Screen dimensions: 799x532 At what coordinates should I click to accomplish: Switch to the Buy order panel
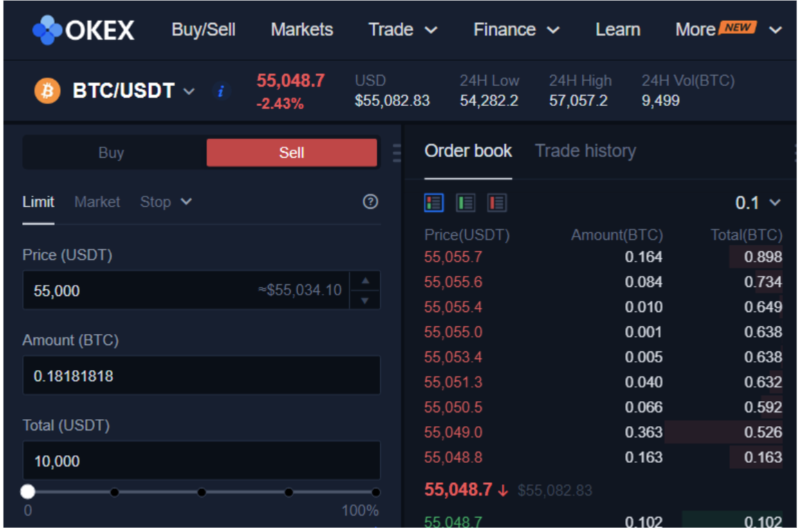[x=111, y=152]
